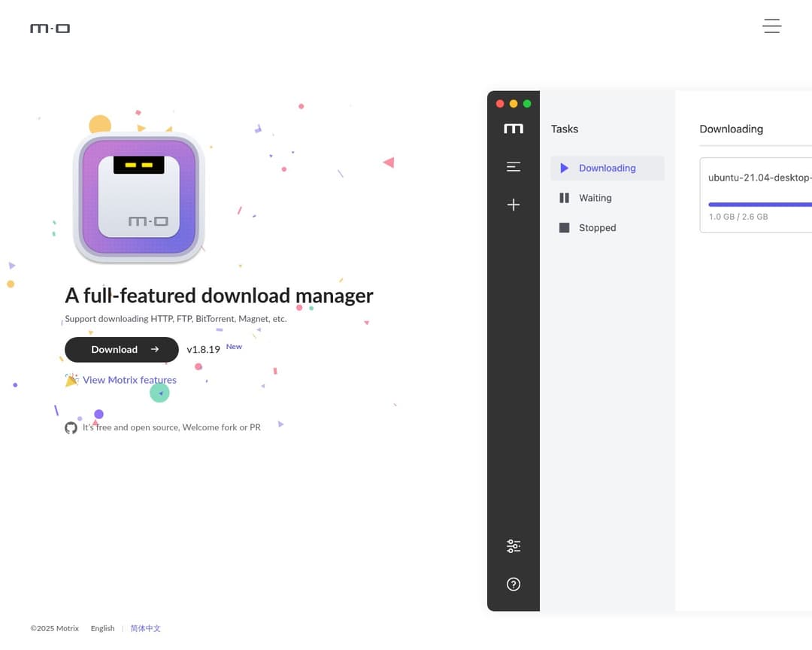Open the free and open source link

coord(171,427)
